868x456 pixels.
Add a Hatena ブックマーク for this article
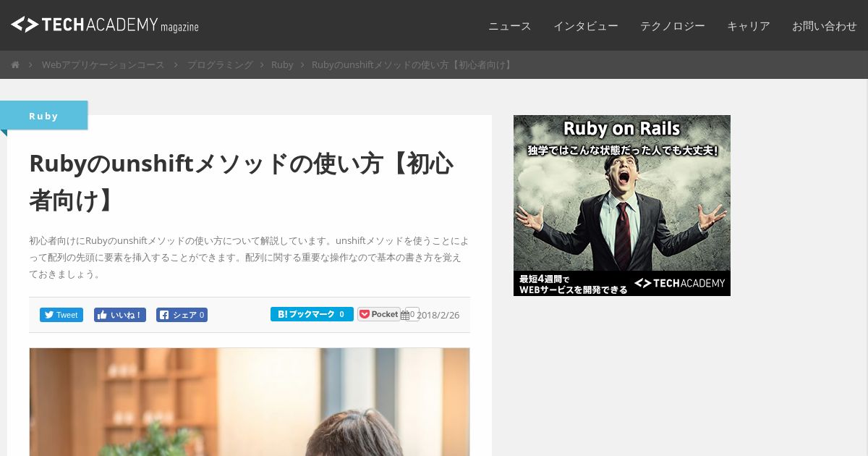click(312, 314)
